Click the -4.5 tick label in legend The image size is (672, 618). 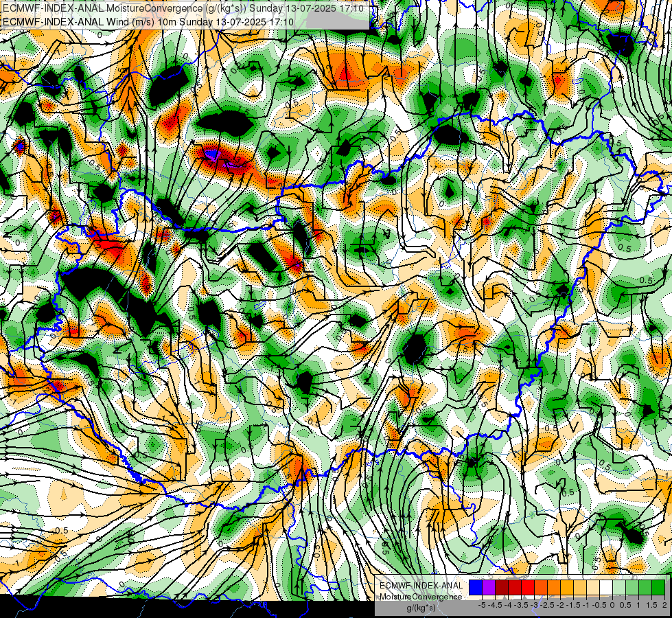(496, 605)
